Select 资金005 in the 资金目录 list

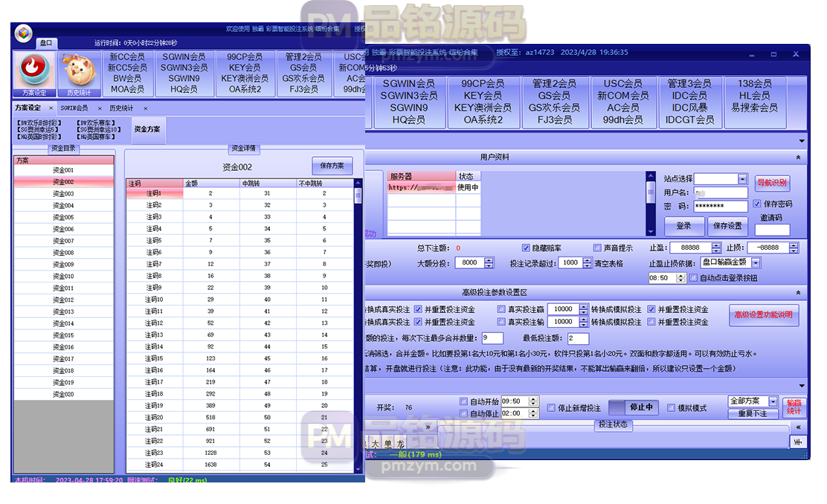click(63, 217)
